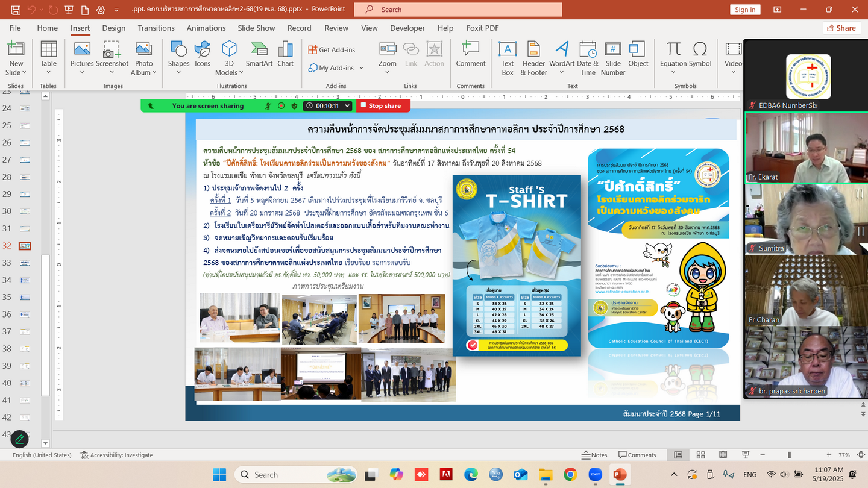Insert a new Comment
868x488 pixels.
click(x=471, y=54)
